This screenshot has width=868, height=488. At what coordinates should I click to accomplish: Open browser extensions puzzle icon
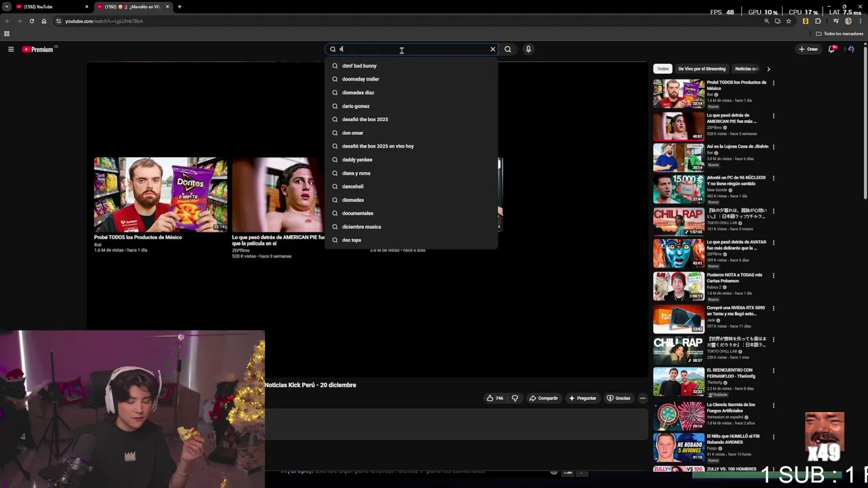click(x=818, y=21)
